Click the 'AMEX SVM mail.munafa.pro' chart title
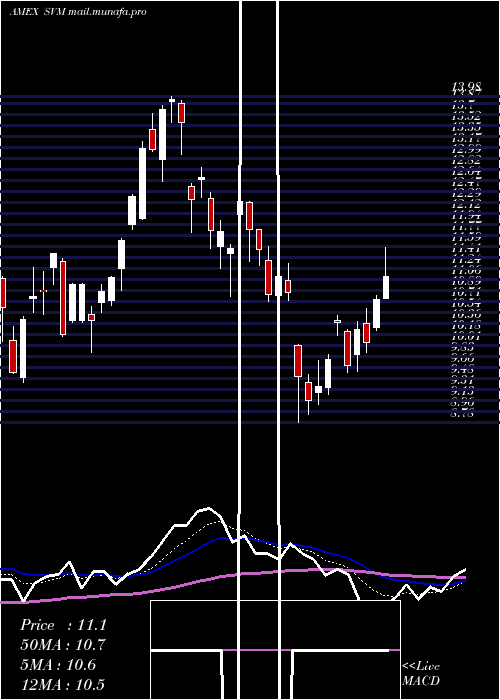Image resolution: width=500 pixels, height=700 pixels. (x=78, y=12)
